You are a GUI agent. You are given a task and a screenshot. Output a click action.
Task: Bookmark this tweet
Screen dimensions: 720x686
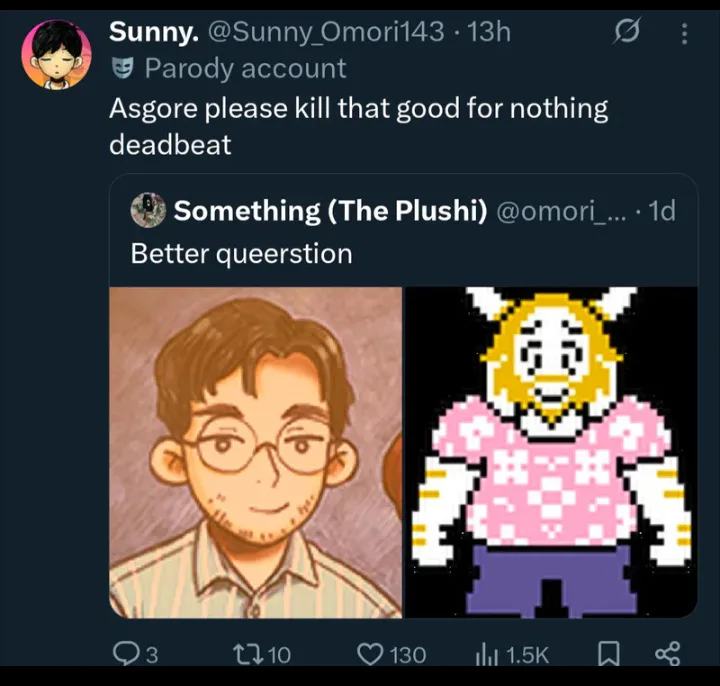(x=607, y=654)
